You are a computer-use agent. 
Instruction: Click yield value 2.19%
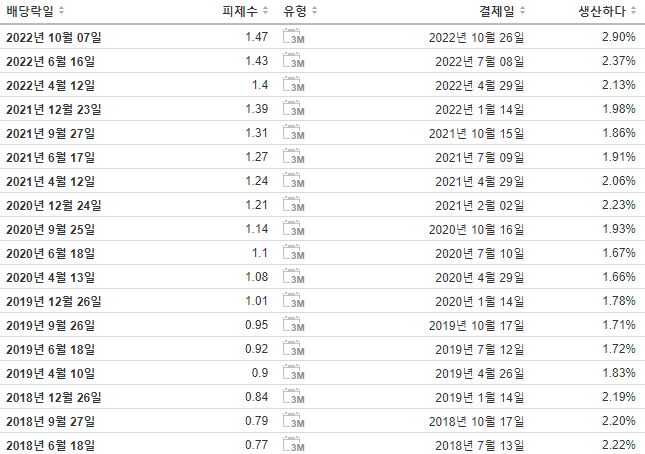coord(619,397)
